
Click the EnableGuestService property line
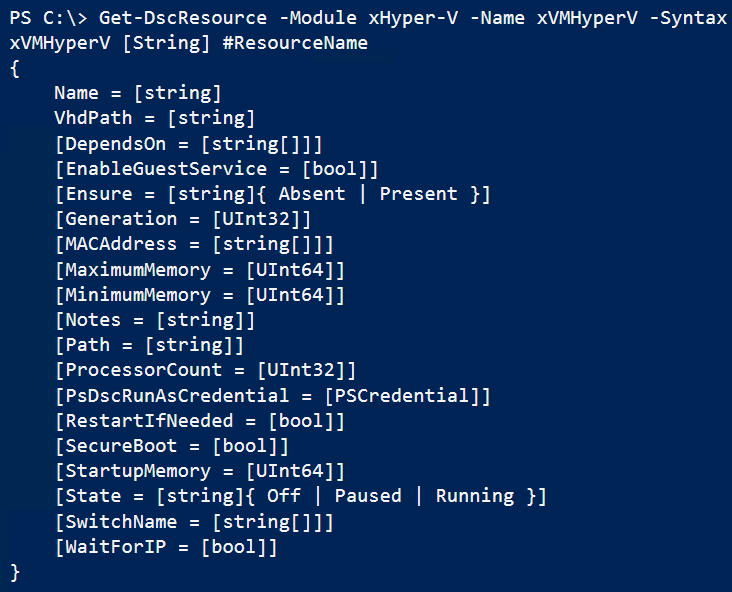point(216,169)
